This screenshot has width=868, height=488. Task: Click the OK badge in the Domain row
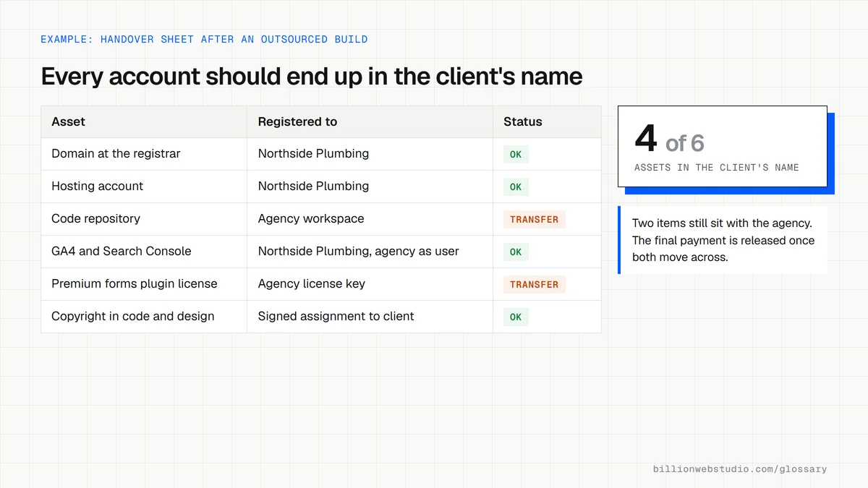516,154
